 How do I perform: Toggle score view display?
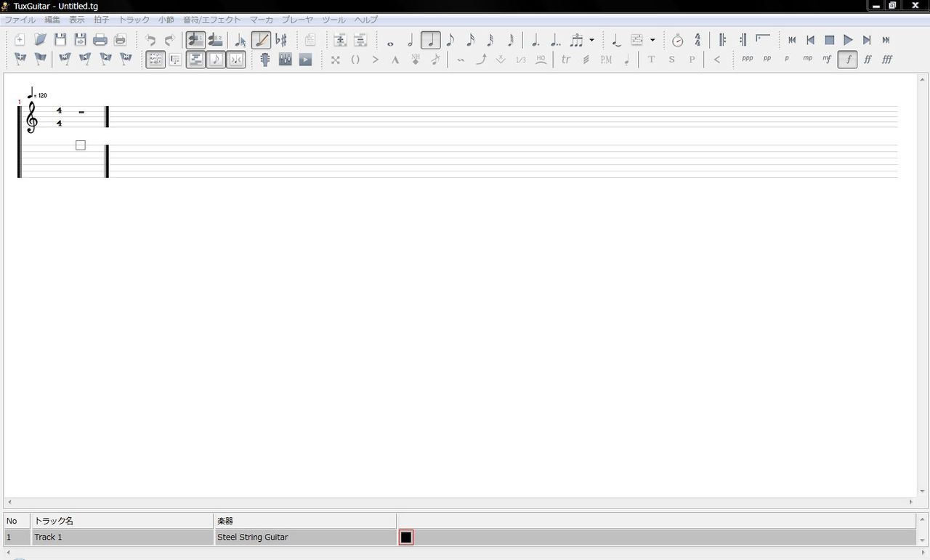pyautogui.click(x=216, y=60)
